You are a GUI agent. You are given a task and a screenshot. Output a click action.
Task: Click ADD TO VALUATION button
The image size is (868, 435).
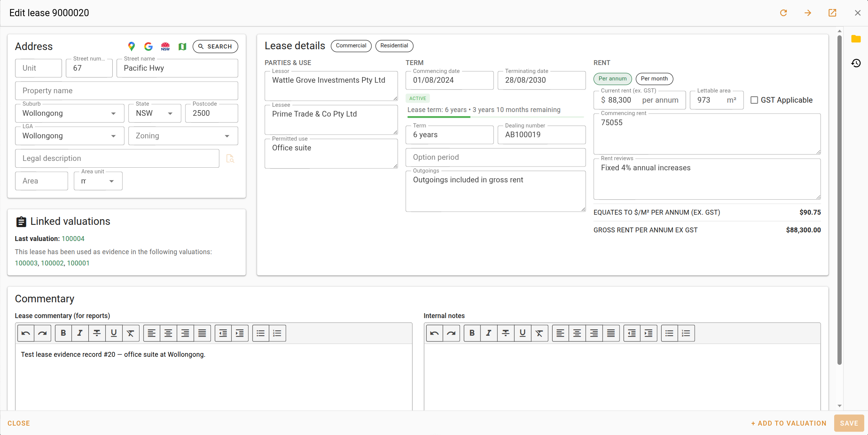click(x=789, y=423)
